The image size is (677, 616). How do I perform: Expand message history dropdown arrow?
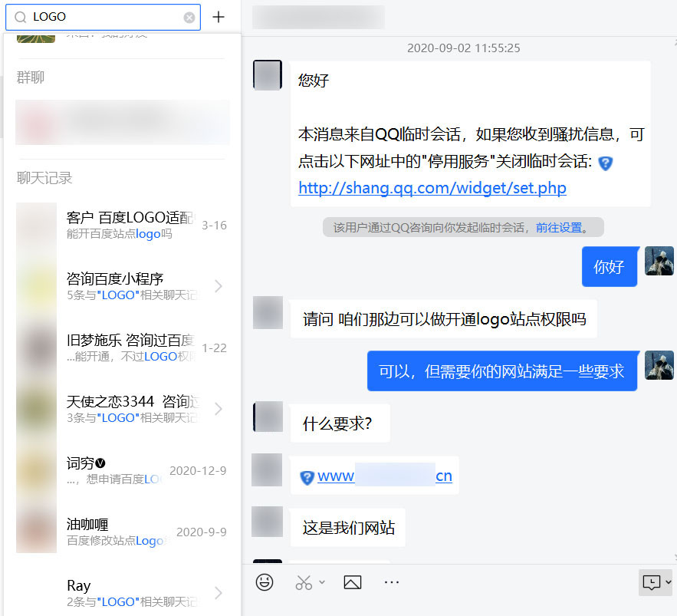pyautogui.click(x=669, y=582)
